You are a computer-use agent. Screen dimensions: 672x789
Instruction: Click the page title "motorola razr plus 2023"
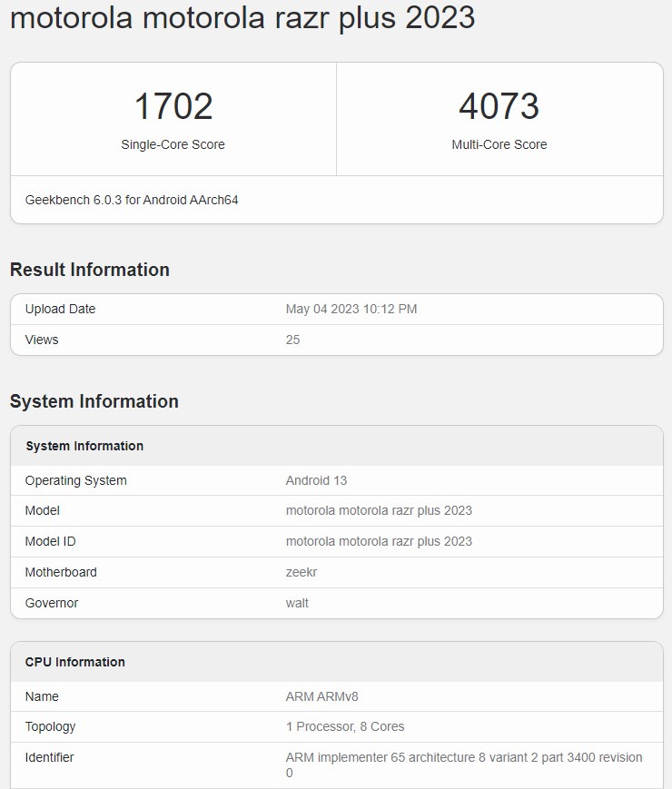(x=242, y=17)
